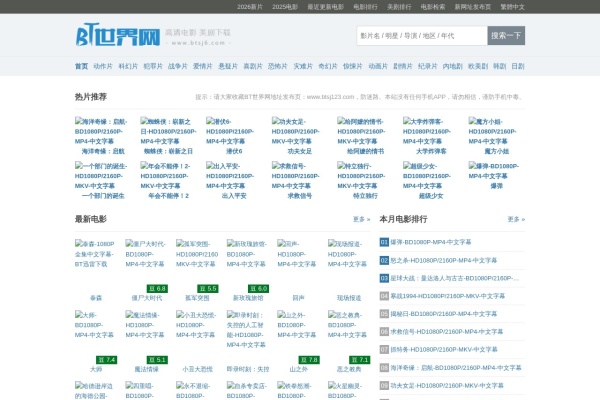The width and height of the screenshot is (600, 400).
Task: Click 更多 next to 最新电影
Action: point(362,219)
